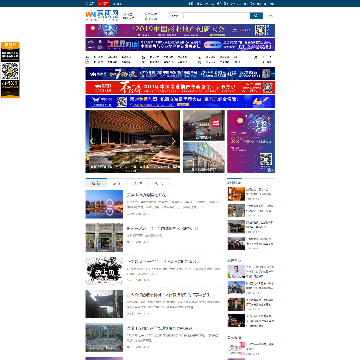This screenshot has height=360, width=360.
Task: Open the headline beside the ink-splatter image
Action: [x=163, y=262]
